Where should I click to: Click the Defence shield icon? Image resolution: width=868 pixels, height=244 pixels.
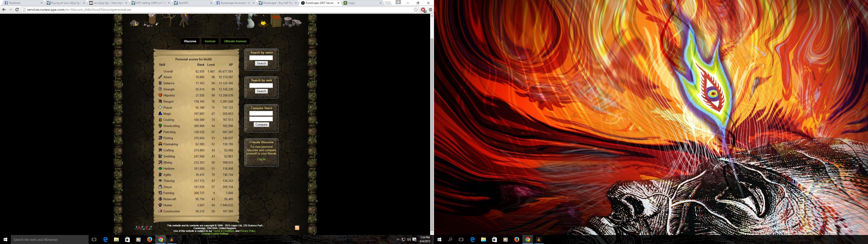pos(160,83)
